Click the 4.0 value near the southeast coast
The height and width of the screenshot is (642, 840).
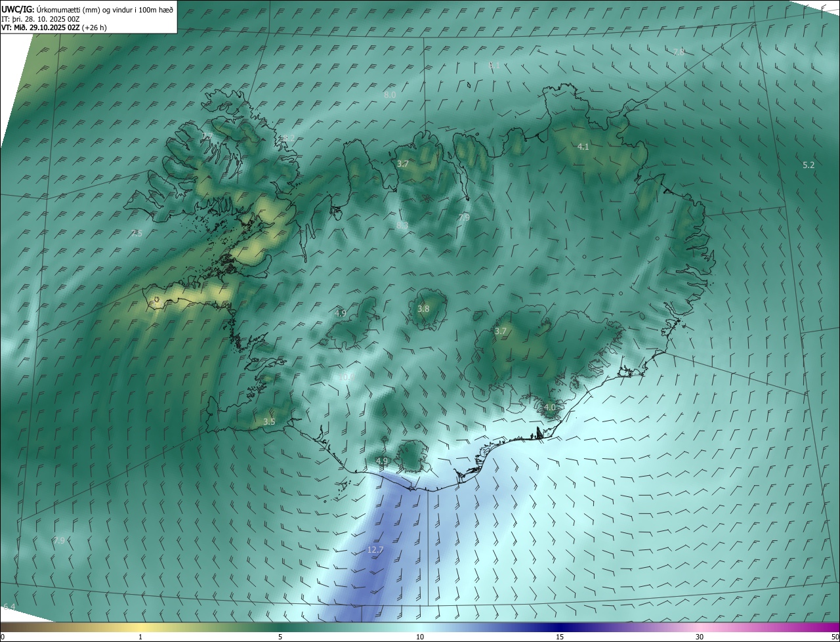(x=550, y=407)
